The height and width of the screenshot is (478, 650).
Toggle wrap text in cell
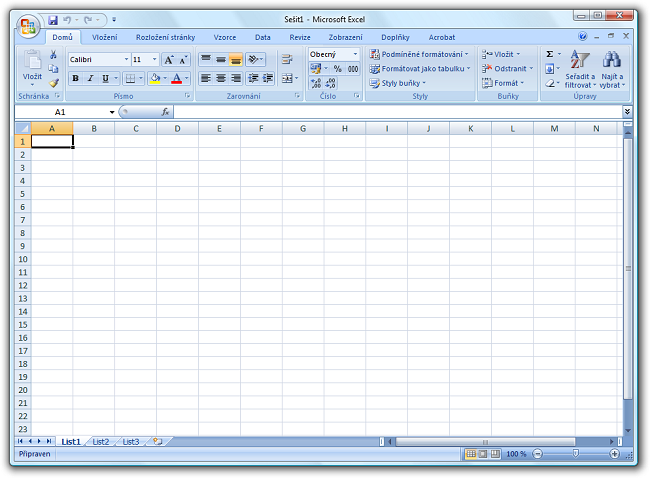tap(287, 59)
